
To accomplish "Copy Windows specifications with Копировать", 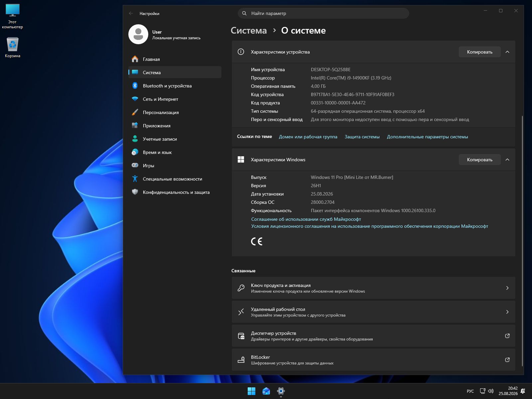I will [x=479, y=160].
